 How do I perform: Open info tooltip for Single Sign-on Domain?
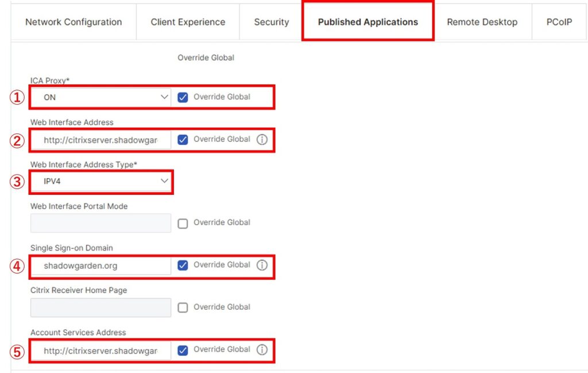(262, 265)
